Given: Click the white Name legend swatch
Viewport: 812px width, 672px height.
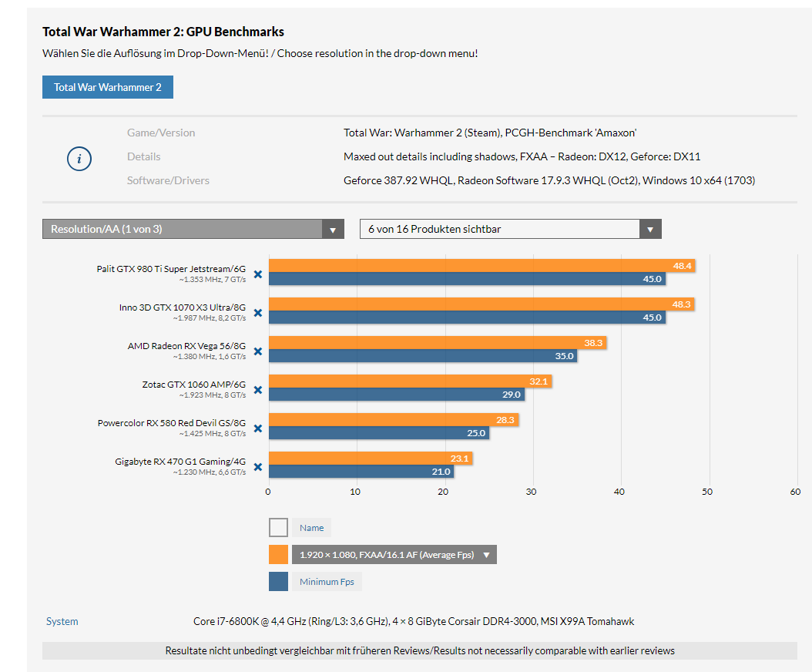Looking at the screenshot, I should 279,527.
